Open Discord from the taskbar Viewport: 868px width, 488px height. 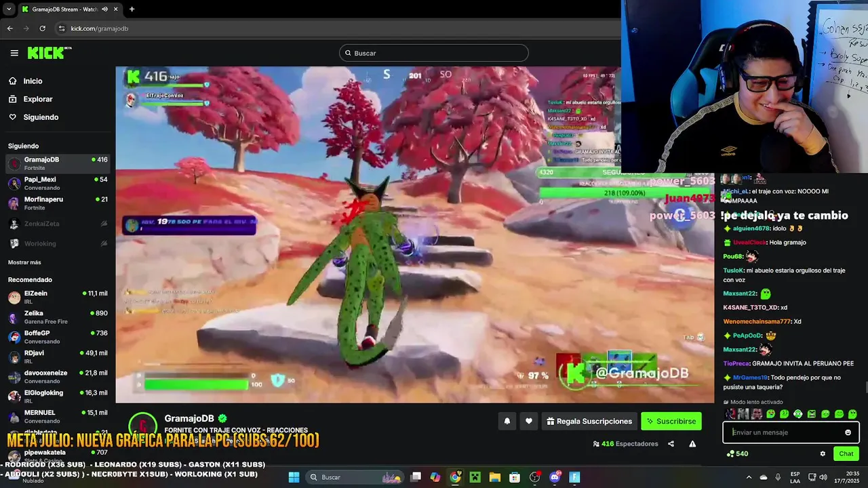point(555,477)
